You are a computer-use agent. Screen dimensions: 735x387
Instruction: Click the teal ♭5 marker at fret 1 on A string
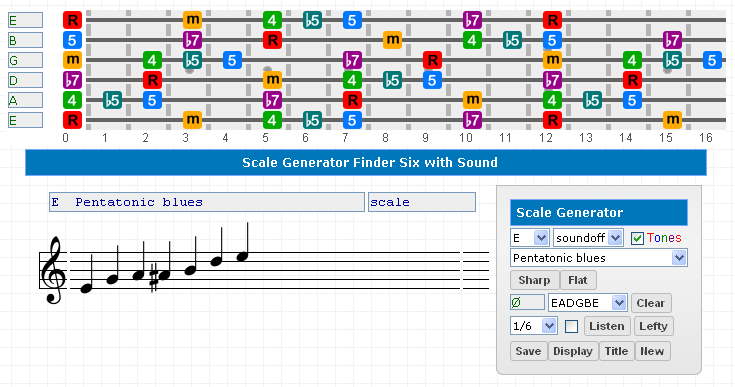tap(112, 100)
